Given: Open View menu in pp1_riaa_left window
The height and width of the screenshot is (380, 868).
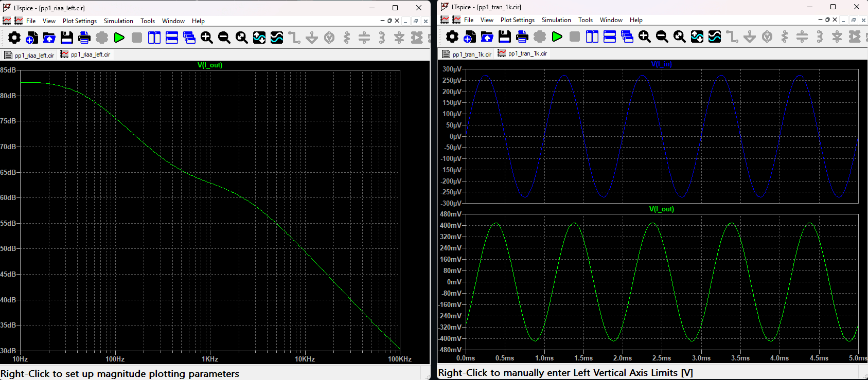Looking at the screenshot, I should (x=49, y=21).
